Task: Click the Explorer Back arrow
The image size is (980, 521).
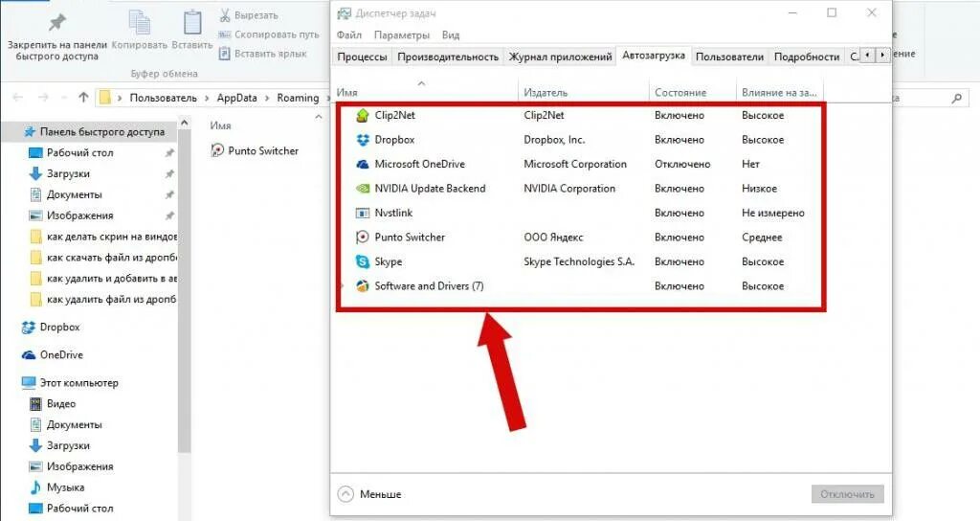Action: coord(17,97)
